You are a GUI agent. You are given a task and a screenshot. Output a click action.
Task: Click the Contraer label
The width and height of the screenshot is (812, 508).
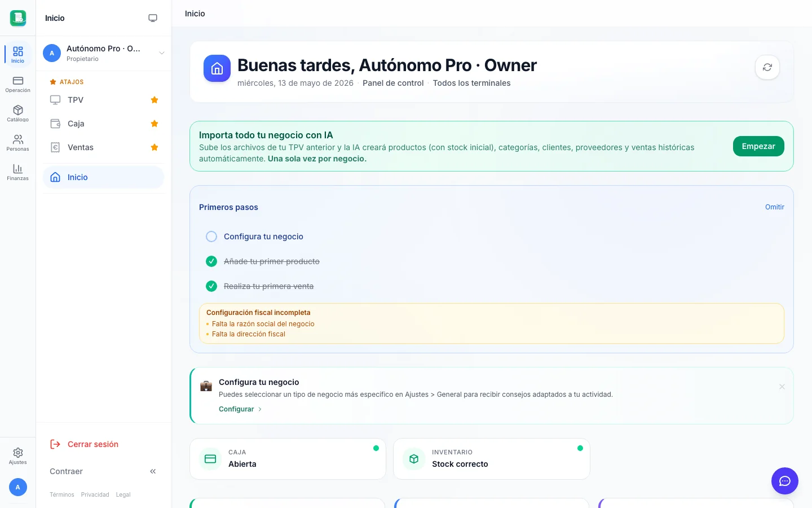click(x=66, y=471)
